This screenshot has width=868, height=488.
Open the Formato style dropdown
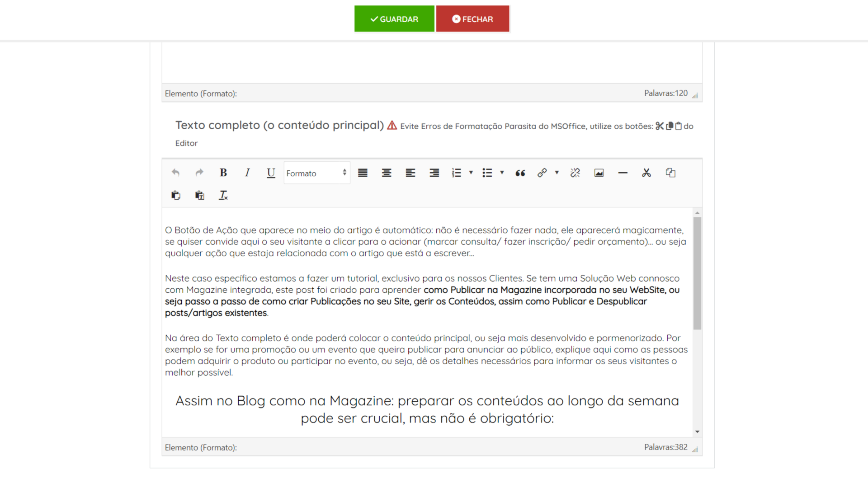316,173
